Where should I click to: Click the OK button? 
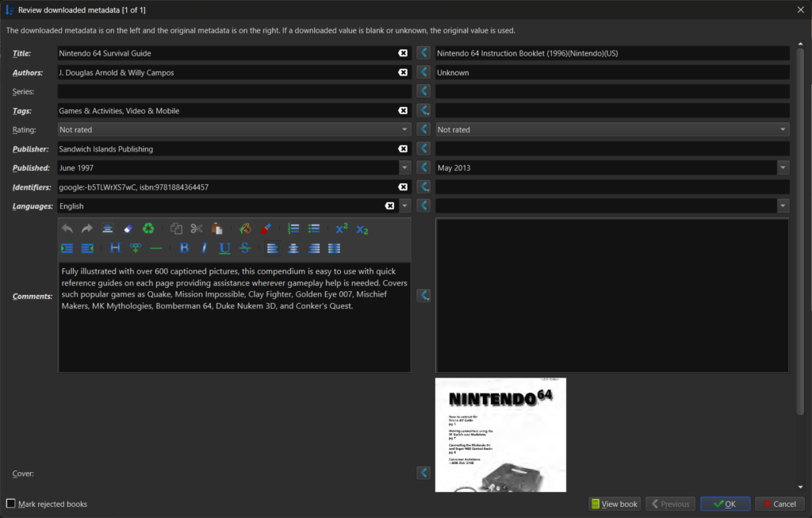point(725,504)
